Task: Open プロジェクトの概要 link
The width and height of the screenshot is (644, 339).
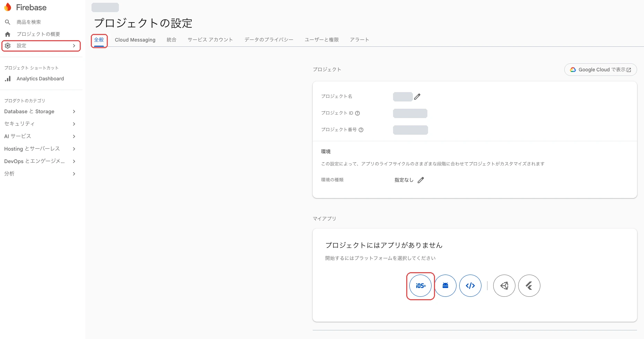Action: (x=38, y=34)
